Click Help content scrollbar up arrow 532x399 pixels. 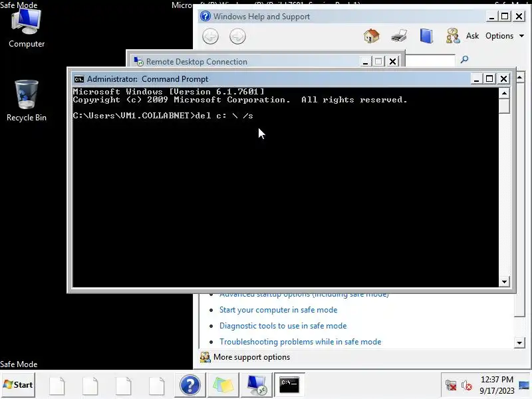519,78
